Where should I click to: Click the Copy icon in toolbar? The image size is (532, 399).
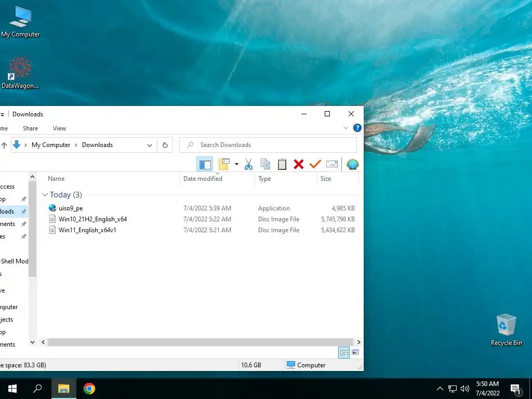265,164
